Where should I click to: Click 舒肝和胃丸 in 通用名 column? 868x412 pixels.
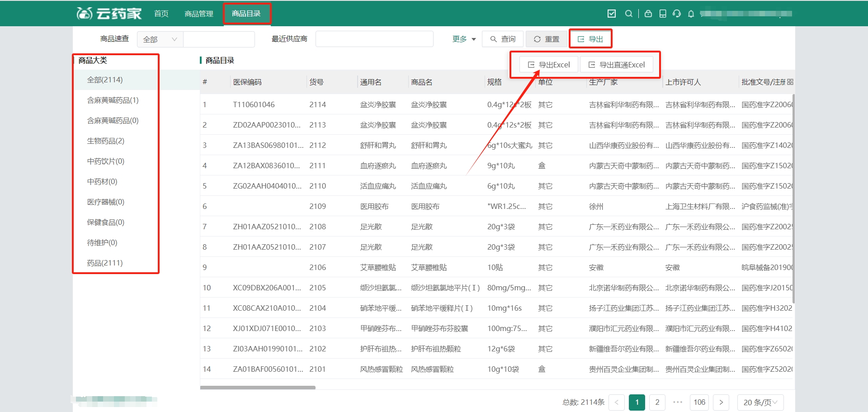tap(378, 145)
